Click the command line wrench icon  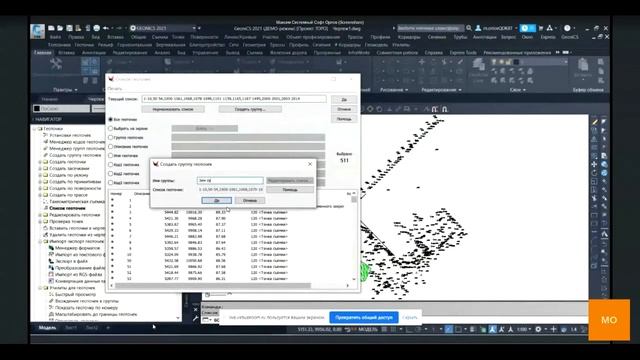pyautogui.click(x=196, y=318)
